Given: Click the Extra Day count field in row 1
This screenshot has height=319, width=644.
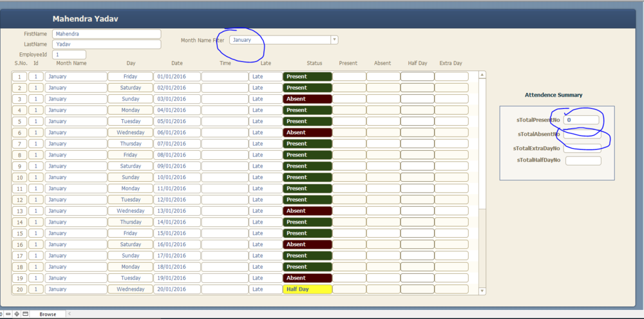Looking at the screenshot, I should coord(451,77).
